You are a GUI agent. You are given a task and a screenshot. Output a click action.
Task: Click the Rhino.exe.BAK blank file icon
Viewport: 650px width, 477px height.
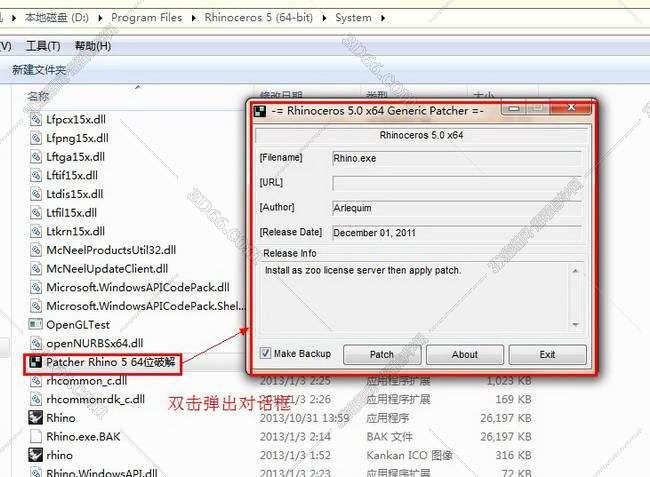36,436
